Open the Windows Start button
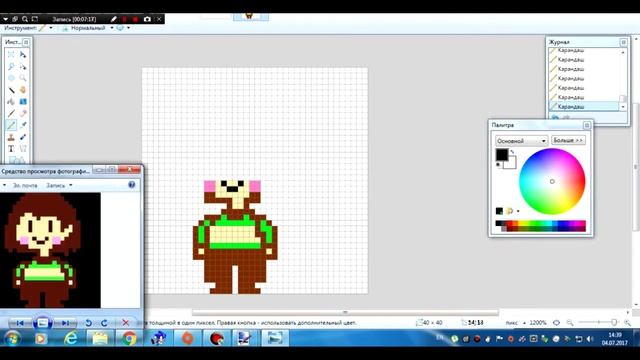The image size is (640, 360). pyautogui.click(x=12, y=338)
